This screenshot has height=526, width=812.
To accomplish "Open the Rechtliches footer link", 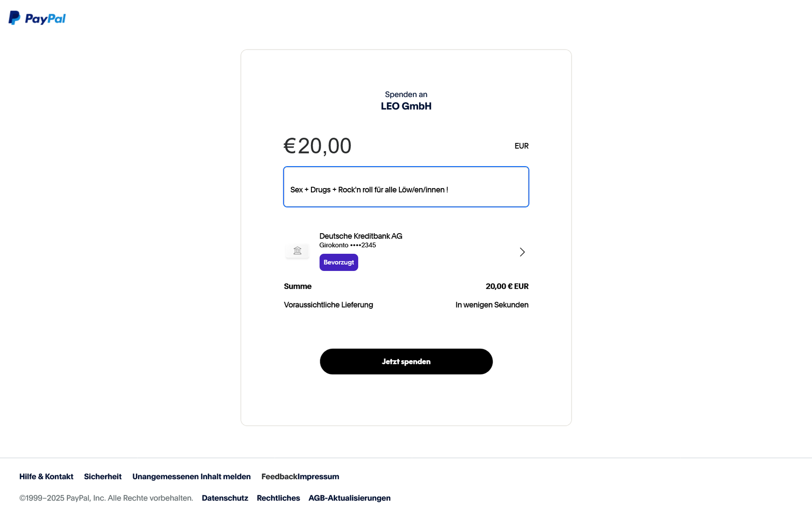I will pyautogui.click(x=278, y=498).
